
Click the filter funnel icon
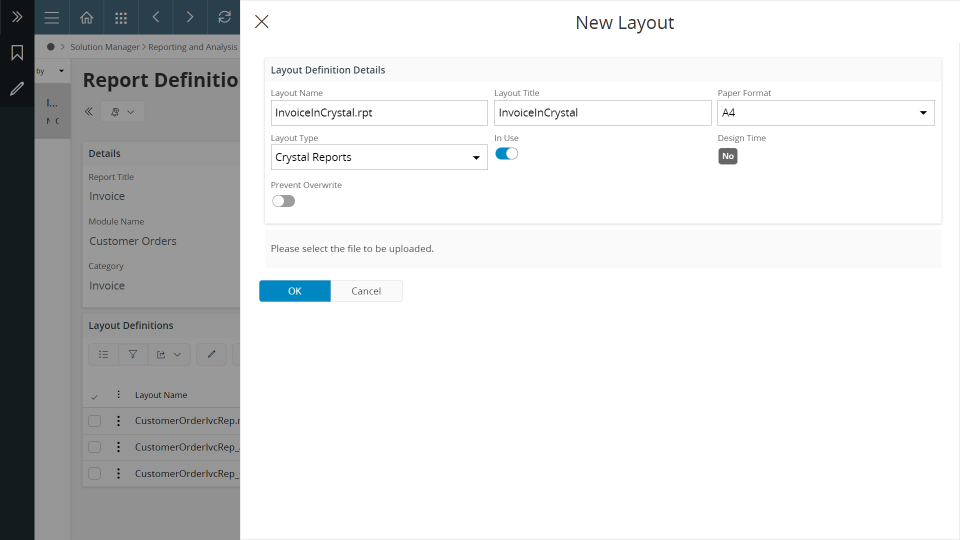click(133, 354)
